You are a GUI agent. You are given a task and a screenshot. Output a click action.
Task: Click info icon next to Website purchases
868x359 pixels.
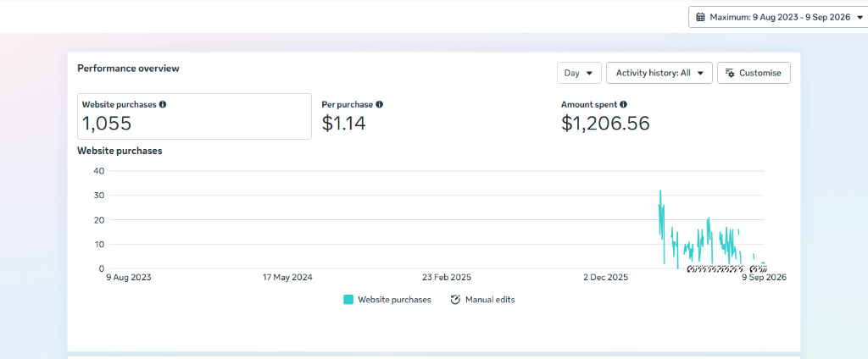[162, 104]
